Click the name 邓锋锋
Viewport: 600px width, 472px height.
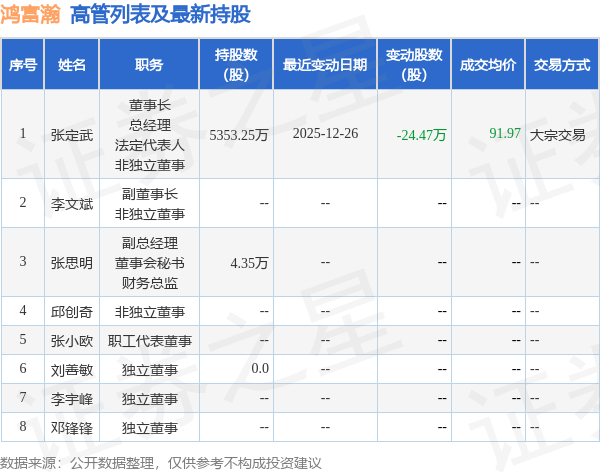pos(72,428)
